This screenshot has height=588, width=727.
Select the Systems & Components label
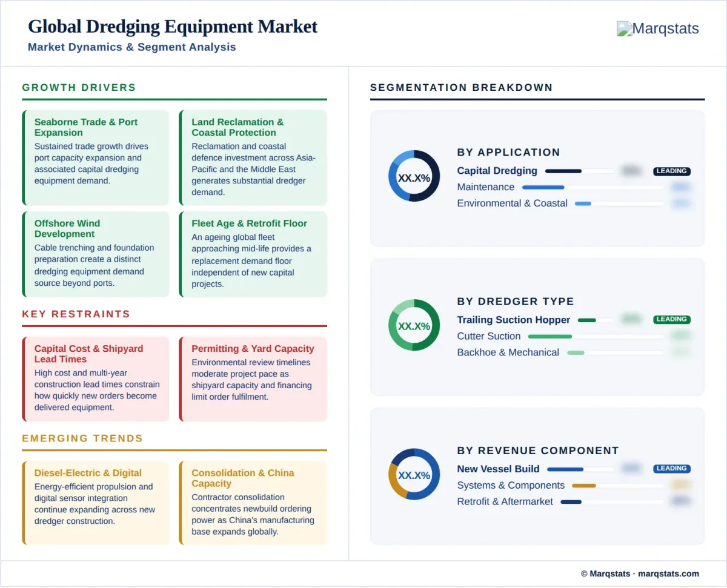pyautogui.click(x=511, y=485)
